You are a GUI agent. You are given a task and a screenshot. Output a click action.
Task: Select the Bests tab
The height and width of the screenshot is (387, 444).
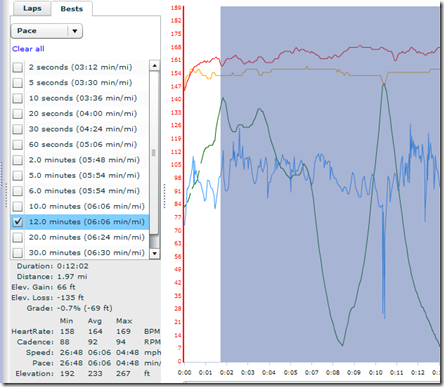point(72,9)
